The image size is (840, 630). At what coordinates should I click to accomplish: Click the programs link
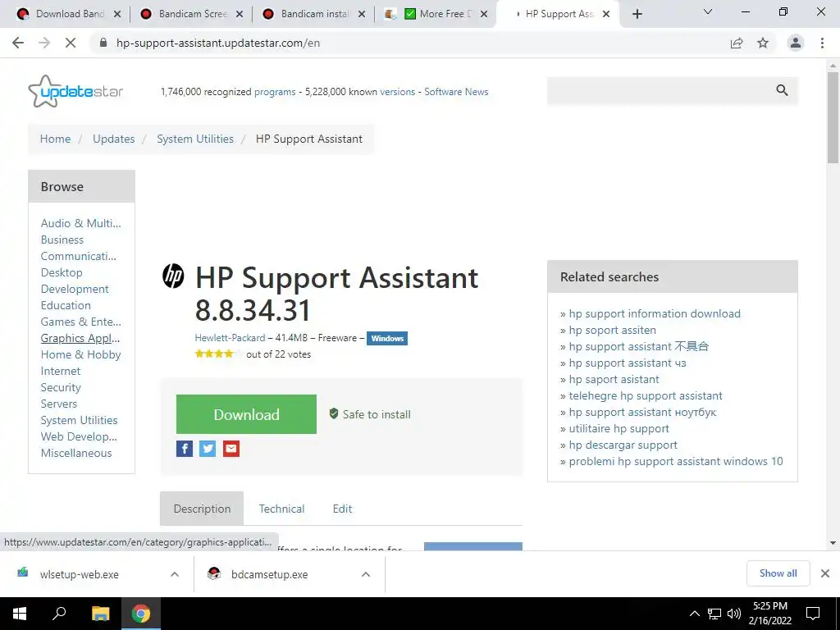click(x=275, y=92)
